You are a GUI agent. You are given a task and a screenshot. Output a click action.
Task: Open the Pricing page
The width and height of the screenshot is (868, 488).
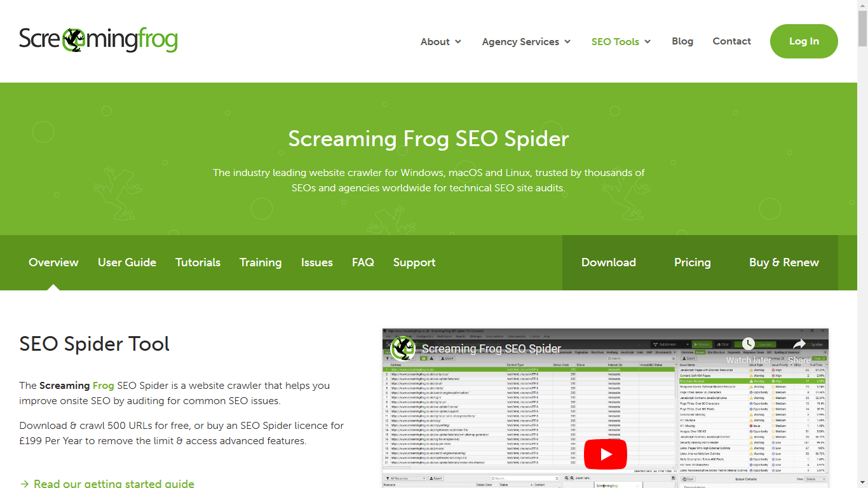point(693,262)
